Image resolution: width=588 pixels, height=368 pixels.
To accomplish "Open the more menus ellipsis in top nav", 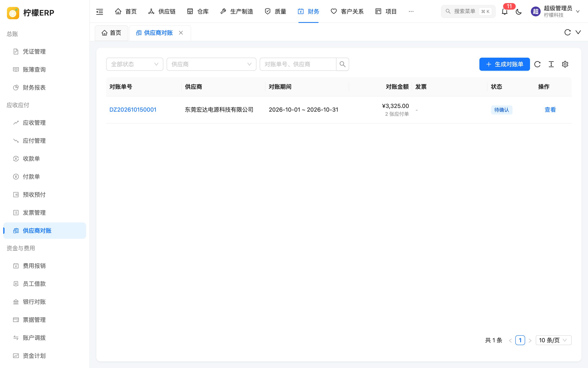I will pos(411,11).
